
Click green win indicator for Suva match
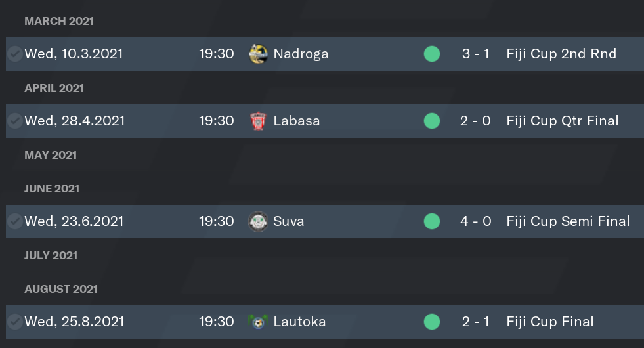432,221
